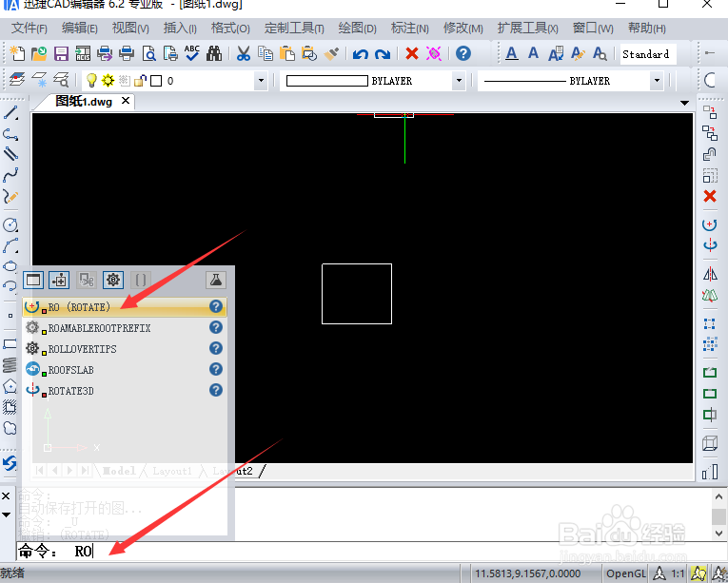Open help for ROTATE3D suggestion

coord(216,390)
